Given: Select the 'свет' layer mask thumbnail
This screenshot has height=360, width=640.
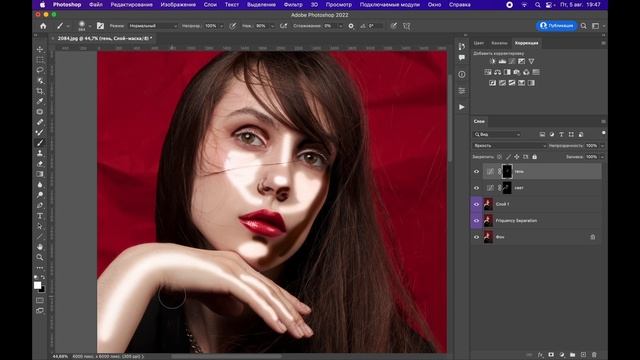Looking at the screenshot, I should (507, 188).
